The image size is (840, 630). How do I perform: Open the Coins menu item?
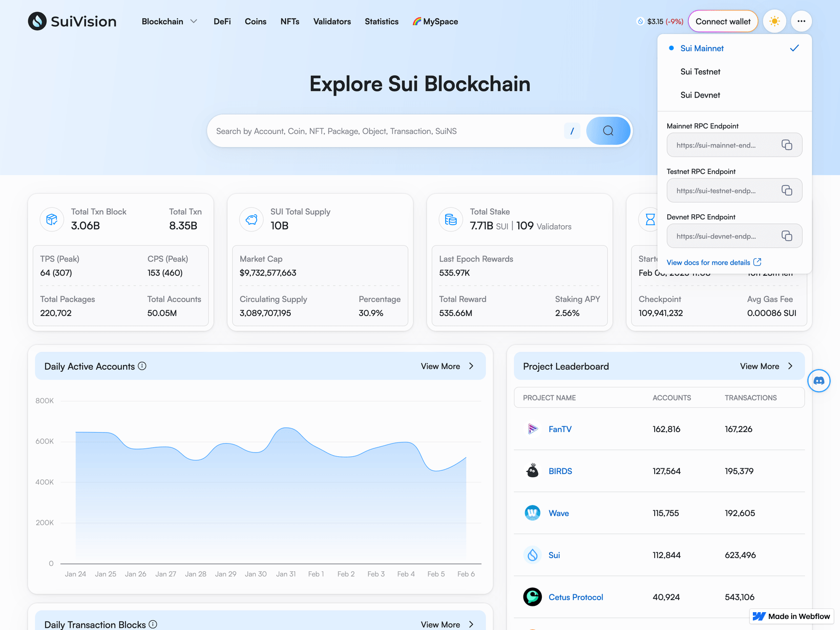tap(256, 22)
